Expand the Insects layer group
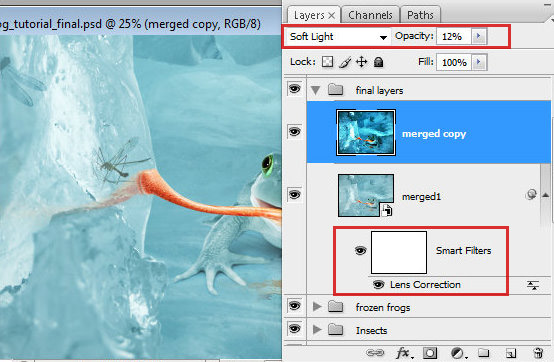This screenshot has height=362, width=554. (317, 330)
